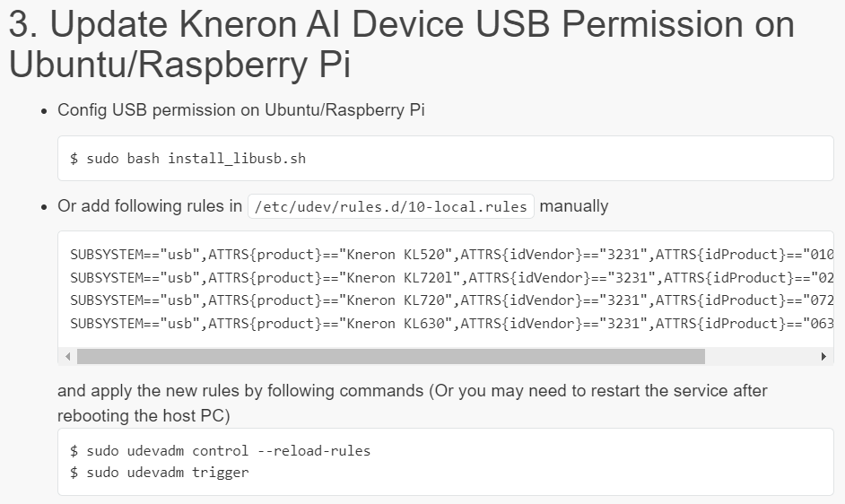
Task: Click the right scroll arrow of code block
Action: [x=823, y=356]
